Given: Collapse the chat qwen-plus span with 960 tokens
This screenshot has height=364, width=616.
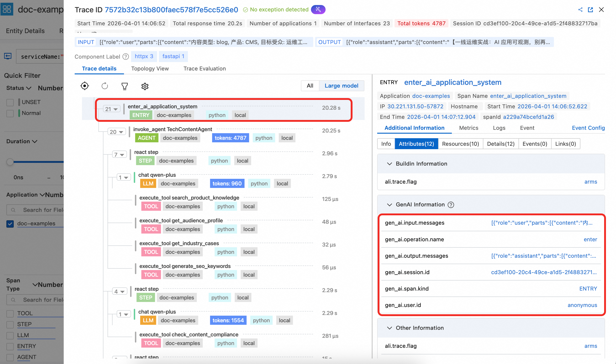Looking at the screenshot, I should 124,177.
